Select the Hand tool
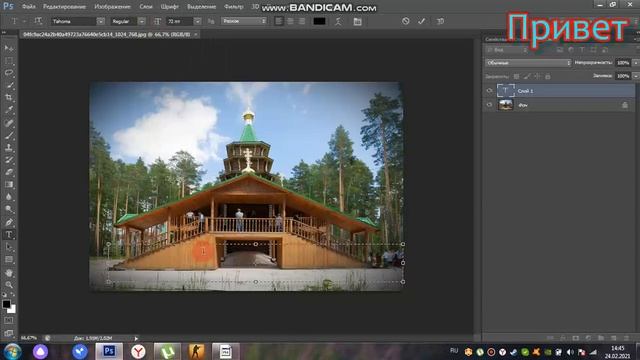 [9, 273]
